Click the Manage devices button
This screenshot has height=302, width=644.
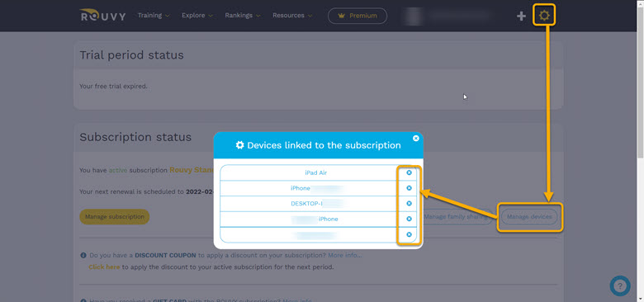pos(529,217)
